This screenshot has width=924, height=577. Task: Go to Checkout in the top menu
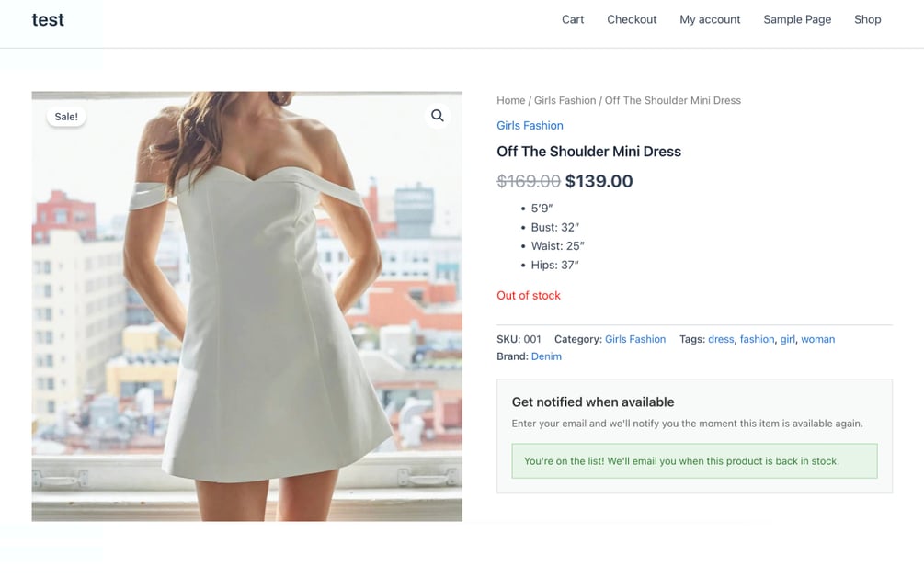pos(632,19)
